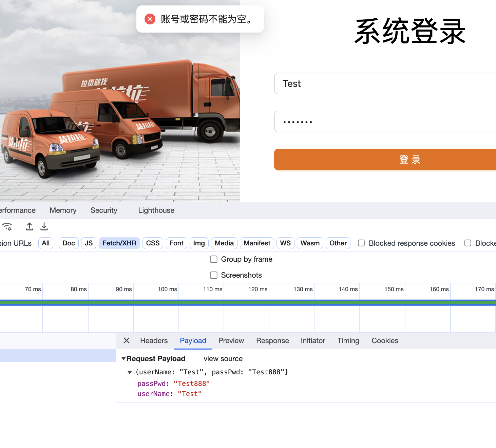
Task: Open the Response tab
Action: (x=272, y=341)
